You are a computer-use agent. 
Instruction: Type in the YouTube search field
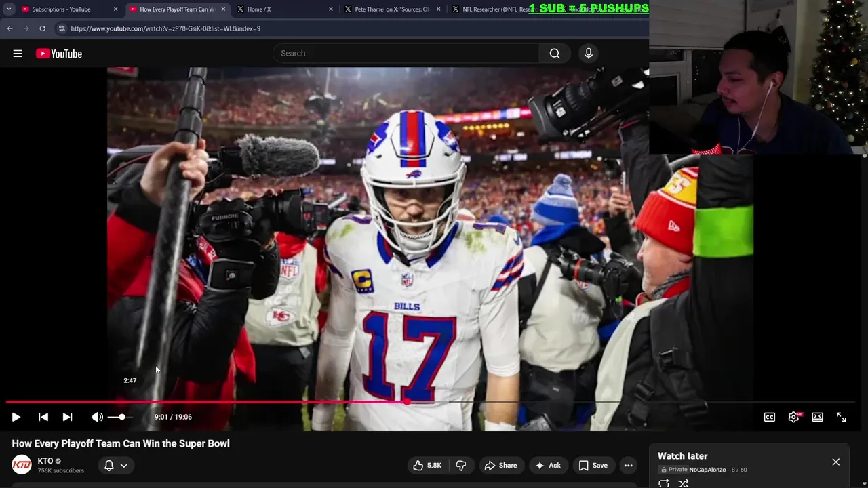tap(406, 54)
